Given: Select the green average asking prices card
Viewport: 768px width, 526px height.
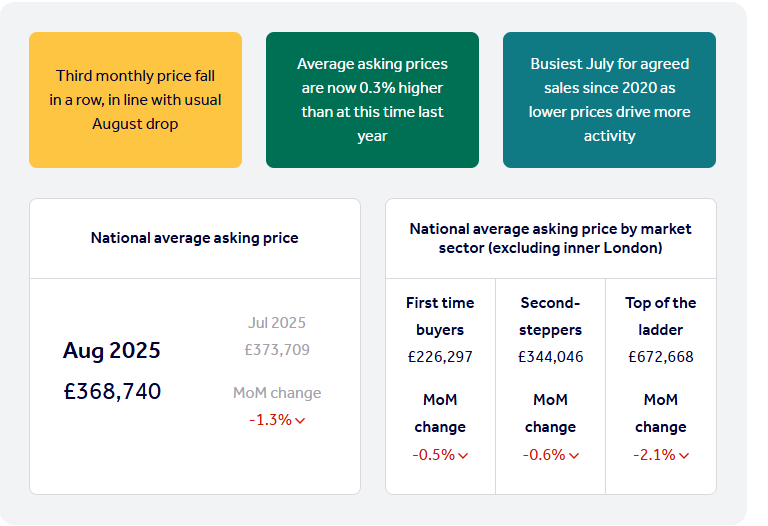Looking at the screenshot, I should point(372,100).
